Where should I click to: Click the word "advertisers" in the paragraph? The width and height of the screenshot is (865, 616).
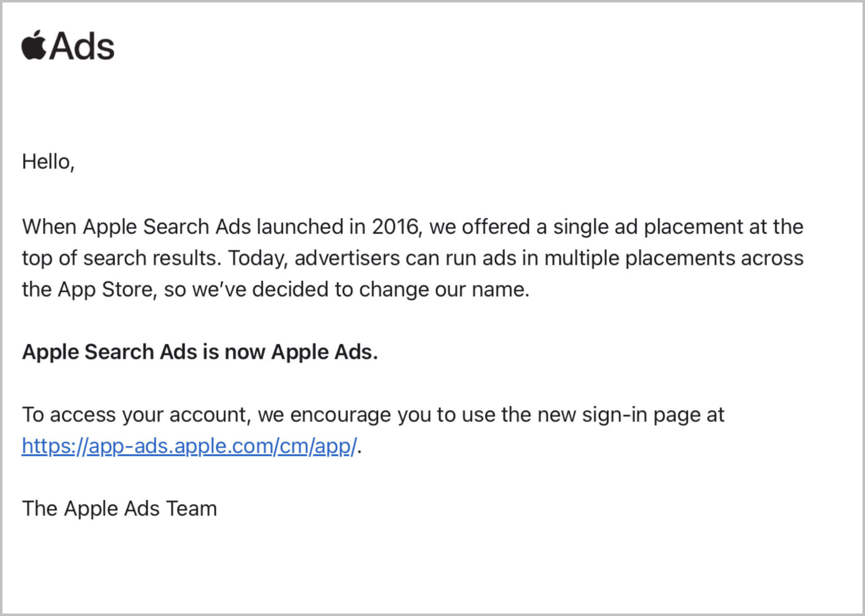click(347, 258)
